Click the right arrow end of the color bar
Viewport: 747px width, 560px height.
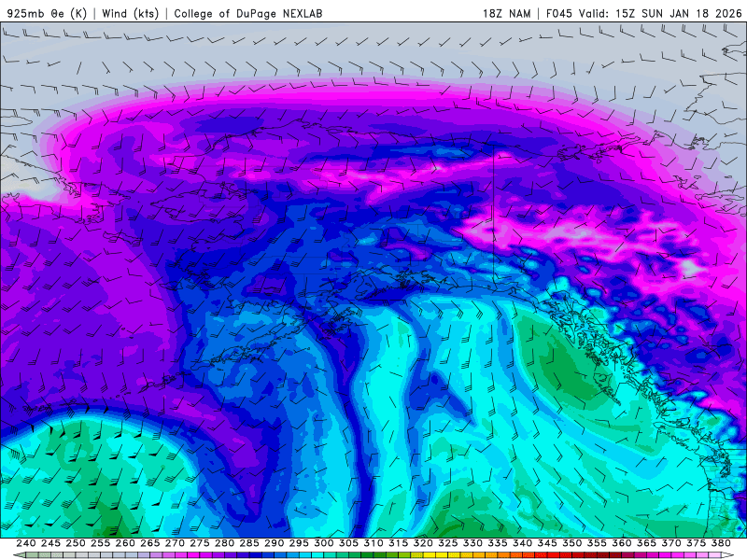(x=727, y=555)
